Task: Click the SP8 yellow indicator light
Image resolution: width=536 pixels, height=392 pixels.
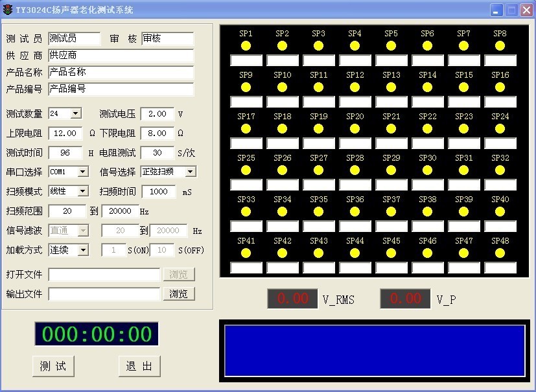Action: pyautogui.click(x=500, y=46)
